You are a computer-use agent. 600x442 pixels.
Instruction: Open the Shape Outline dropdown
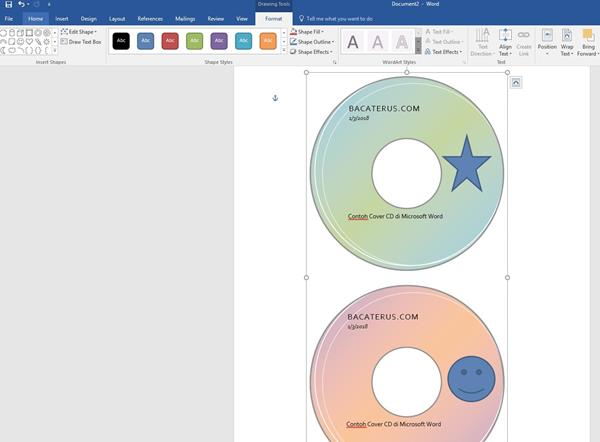(x=312, y=42)
